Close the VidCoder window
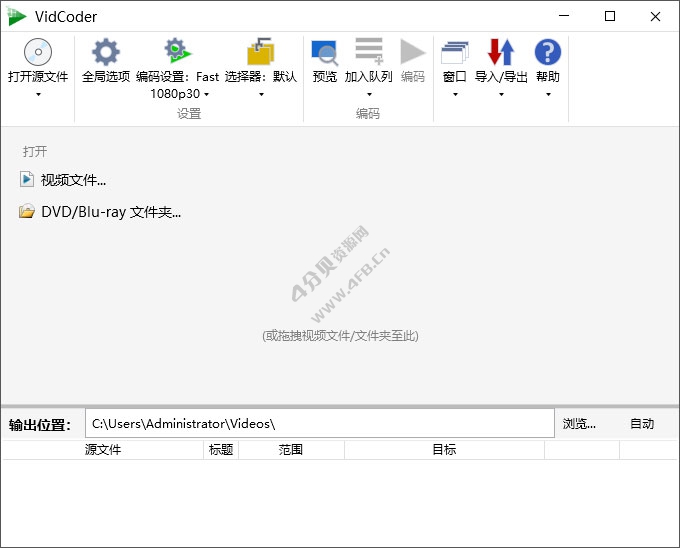 (655, 16)
